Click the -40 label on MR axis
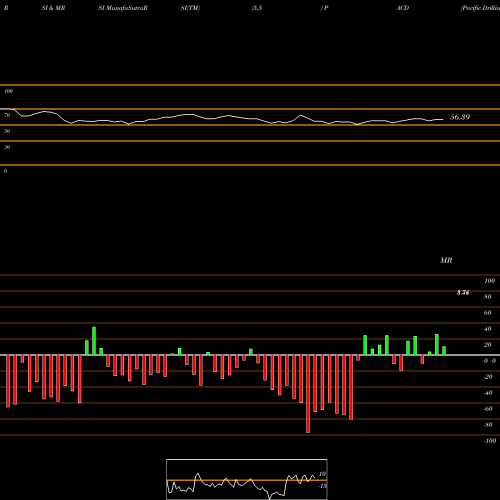Viewport: 500px width, 500px height. [x=488, y=393]
